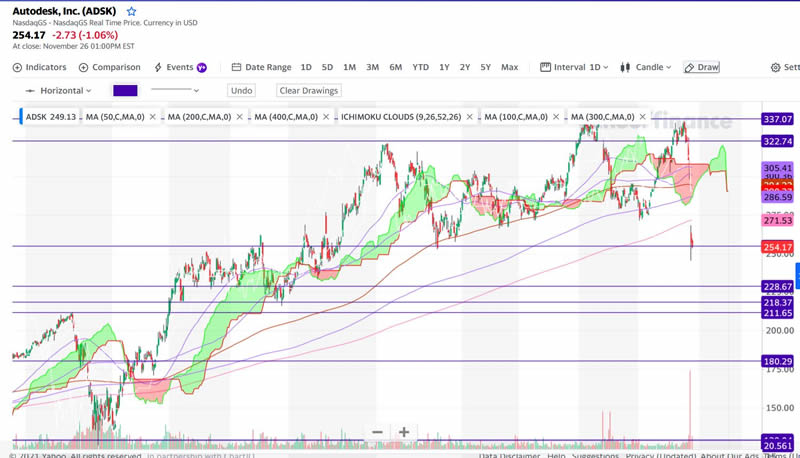The image size is (800, 458).
Task: Select the 5Y range
Action: [486, 67]
